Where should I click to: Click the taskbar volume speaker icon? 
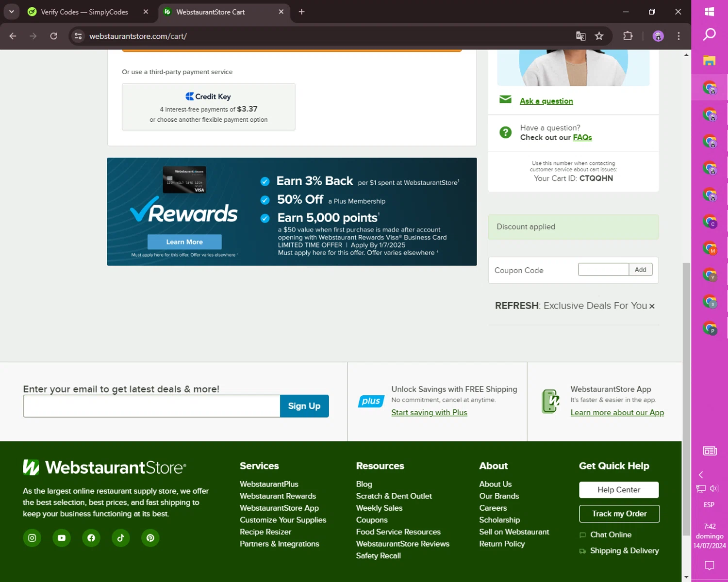(x=714, y=488)
